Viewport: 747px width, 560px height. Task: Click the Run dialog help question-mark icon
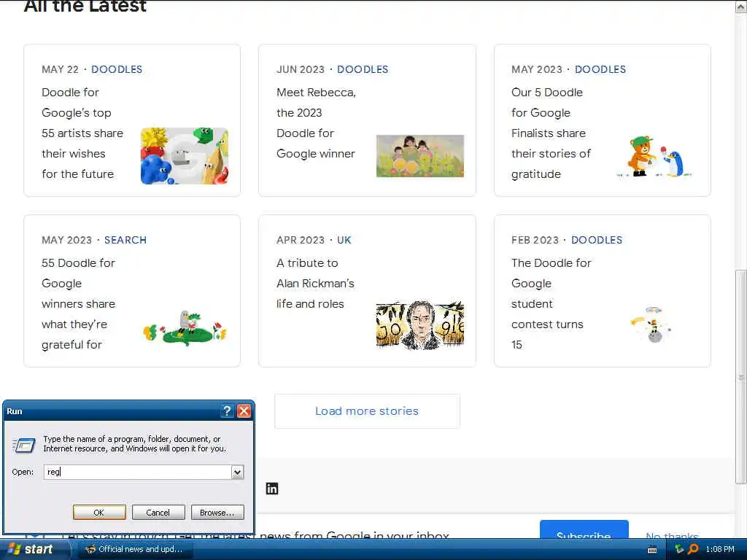(x=228, y=411)
